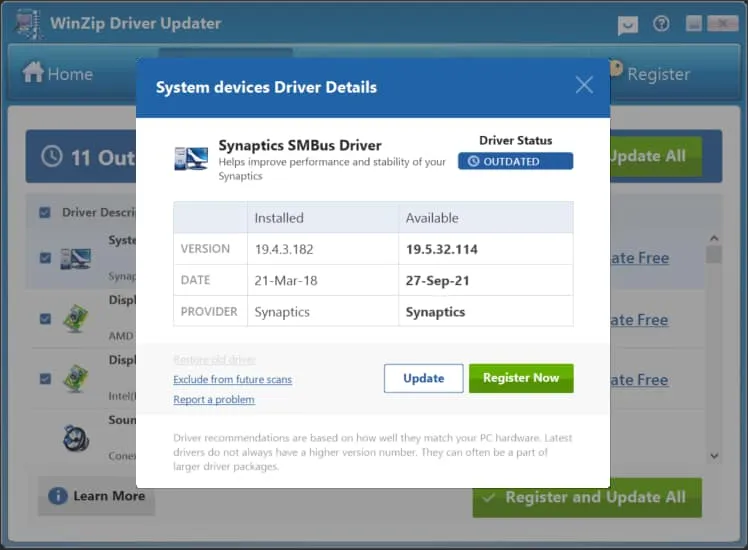The image size is (748, 550).
Task: Click Update Free link for System devices
Action: coord(640,258)
